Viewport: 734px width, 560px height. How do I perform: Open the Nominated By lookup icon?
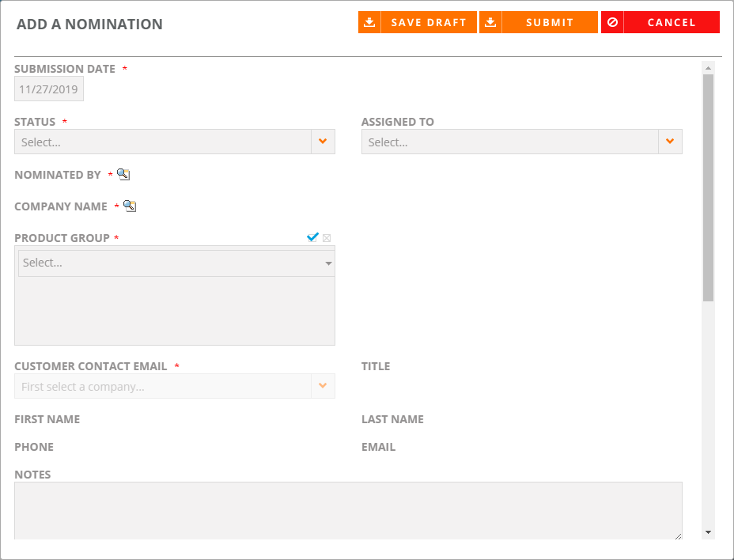123,175
